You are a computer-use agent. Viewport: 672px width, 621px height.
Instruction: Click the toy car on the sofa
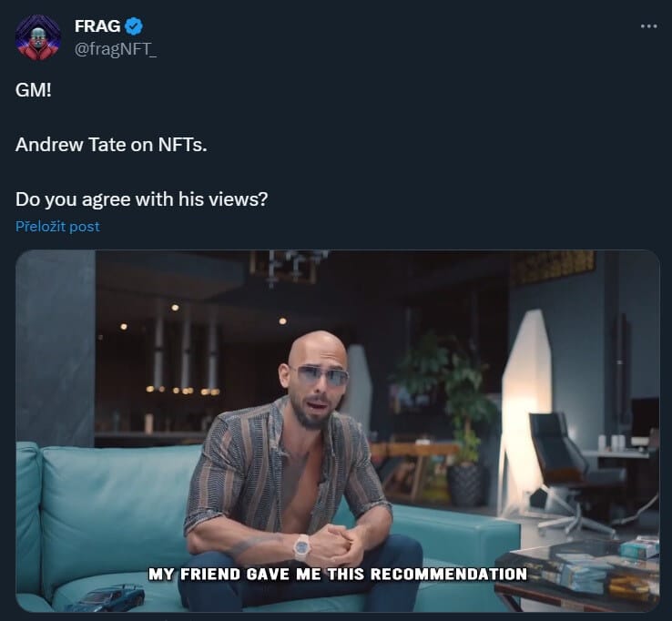pos(105,597)
